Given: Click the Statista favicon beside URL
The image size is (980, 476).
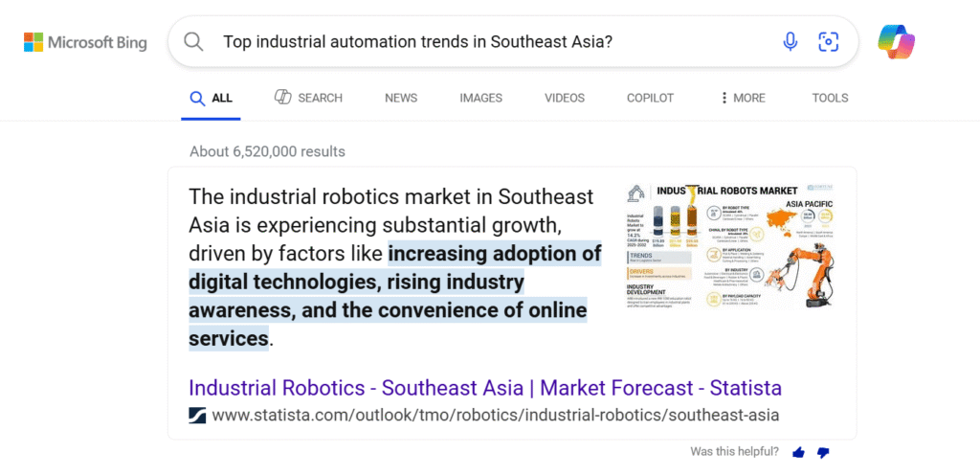Looking at the screenshot, I should pos(197,416).
